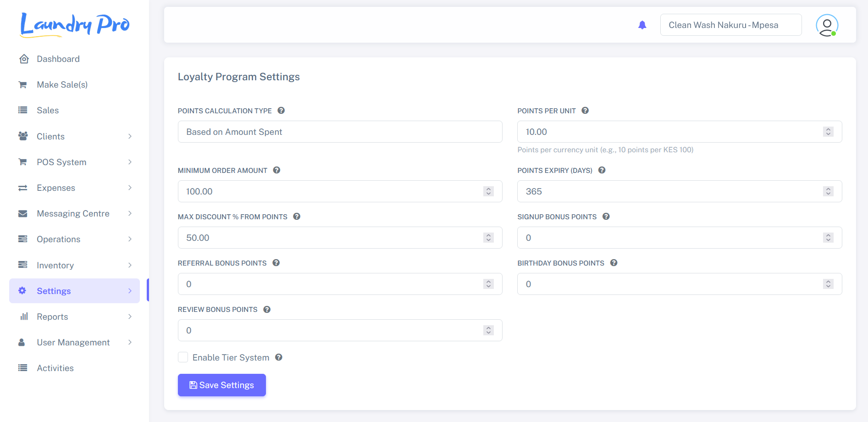The width and height of the screenshot is (868, 422).
Task: Show help for Signup Bonus Points
Action: point(606,217)
